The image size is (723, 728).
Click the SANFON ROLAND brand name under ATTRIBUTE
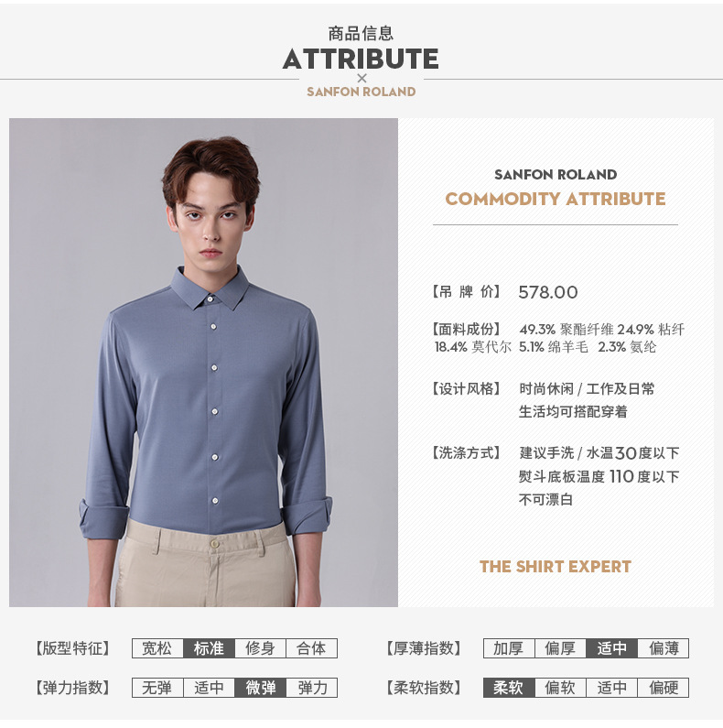(x=361, y=92)
